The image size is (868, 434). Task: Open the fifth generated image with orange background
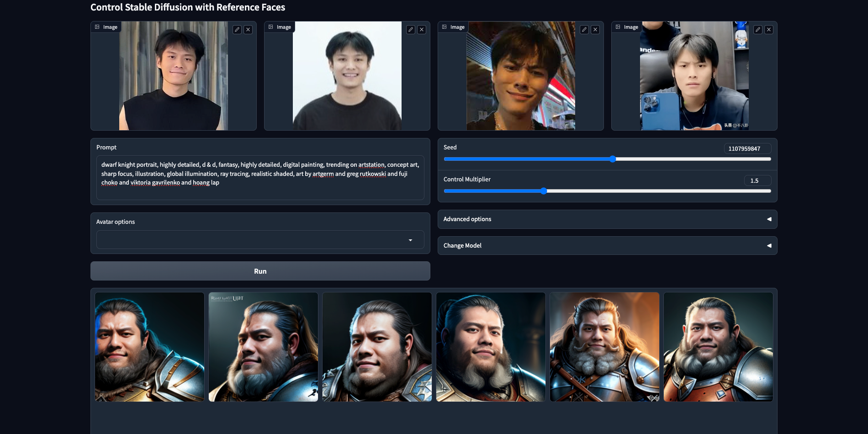pyautogui.click(x=605, y=347)
